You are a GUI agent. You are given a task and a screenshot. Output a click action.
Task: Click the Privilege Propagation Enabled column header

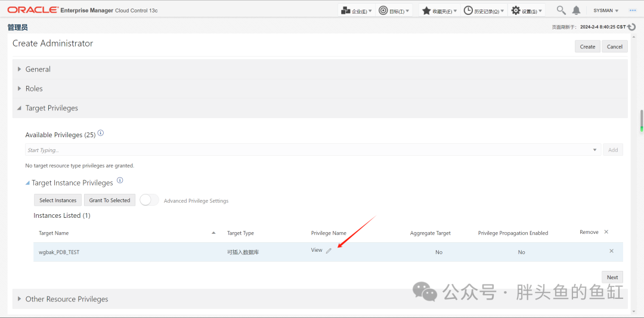pos(513,233)
